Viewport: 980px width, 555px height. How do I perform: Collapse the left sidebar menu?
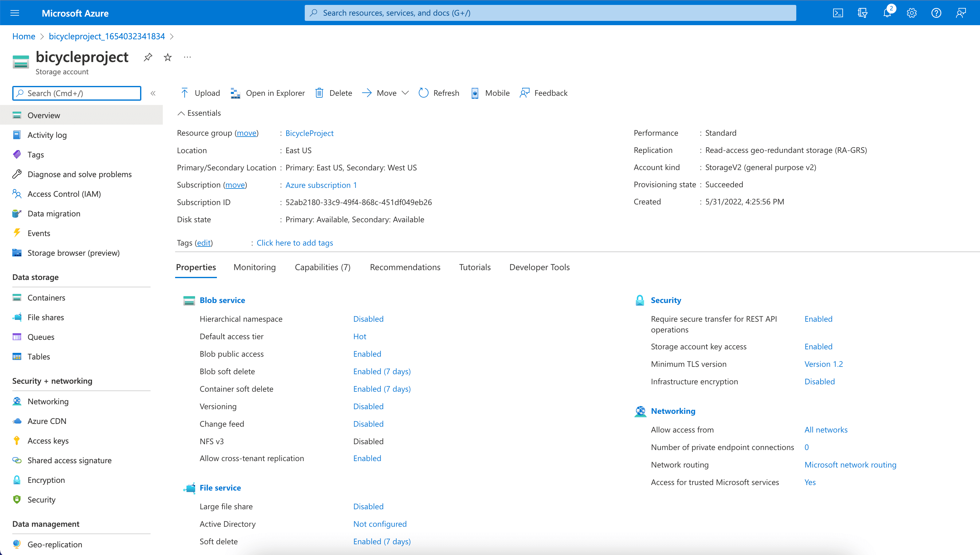153,93
